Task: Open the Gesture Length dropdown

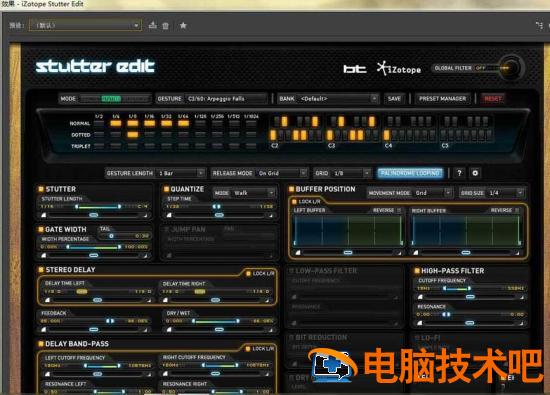Action: (x=181, y=173)
